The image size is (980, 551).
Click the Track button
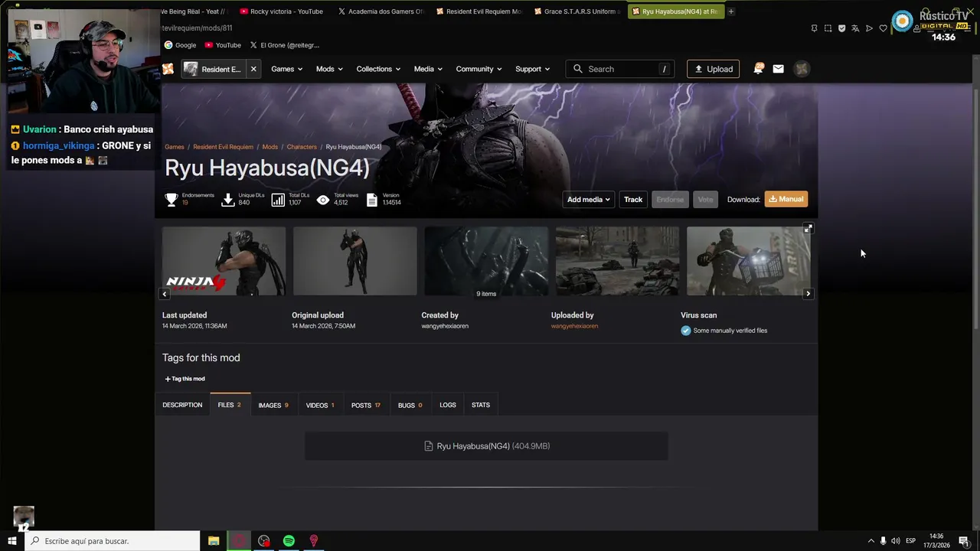click(633, 200)
